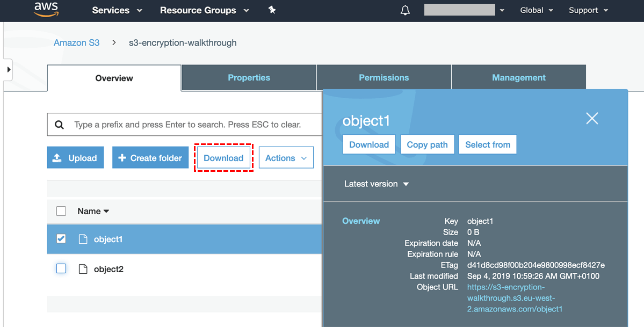Image resolution: width=644 pixels, height=327 pixels.
Task: Click the file icon beside object2
Action: [83, 269]
